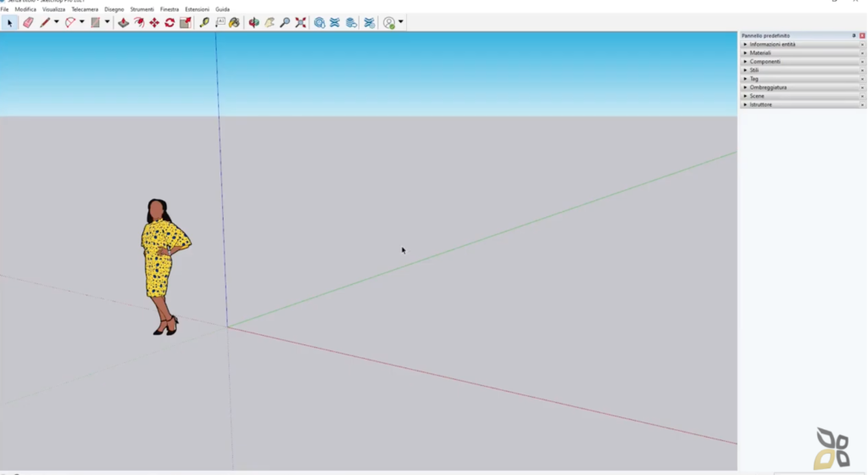
Task: Open the Extension Manager icon
Action: [370, 23]
